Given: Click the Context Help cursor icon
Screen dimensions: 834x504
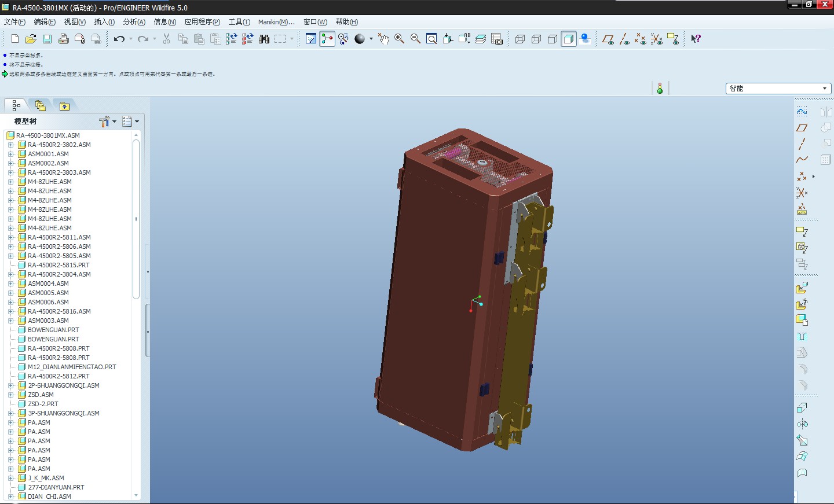Looking at the screenshot, I should click(x=696, y=39).
